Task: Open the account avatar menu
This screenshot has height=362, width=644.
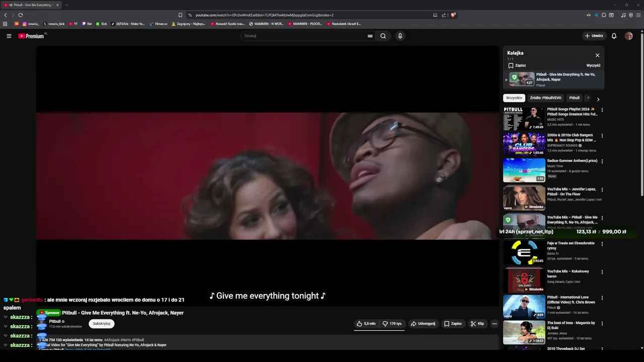Action: click(628, 36)
